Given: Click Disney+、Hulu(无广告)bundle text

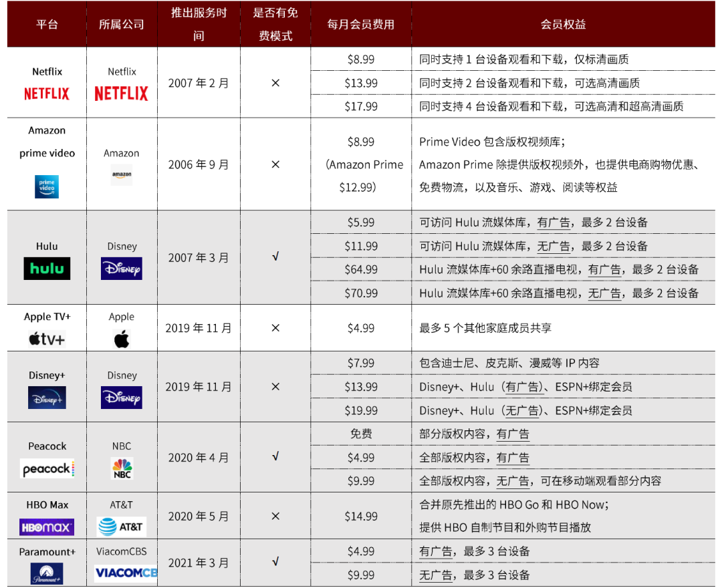Looking at the screenshot, I should tap(525, 411).
